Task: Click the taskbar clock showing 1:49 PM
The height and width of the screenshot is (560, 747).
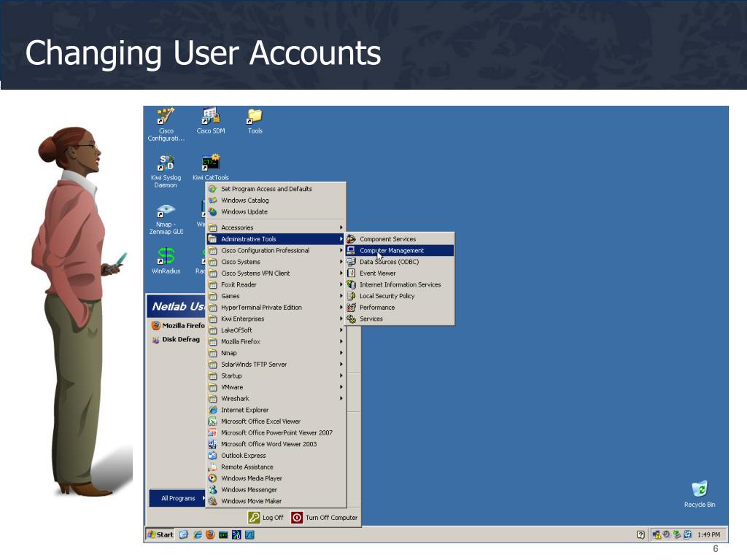Action: (708, 534)
